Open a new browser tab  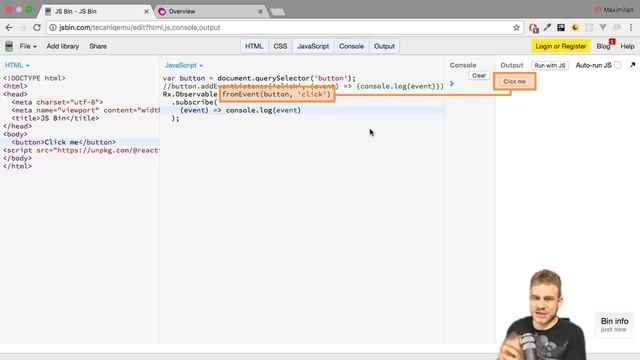278,12
